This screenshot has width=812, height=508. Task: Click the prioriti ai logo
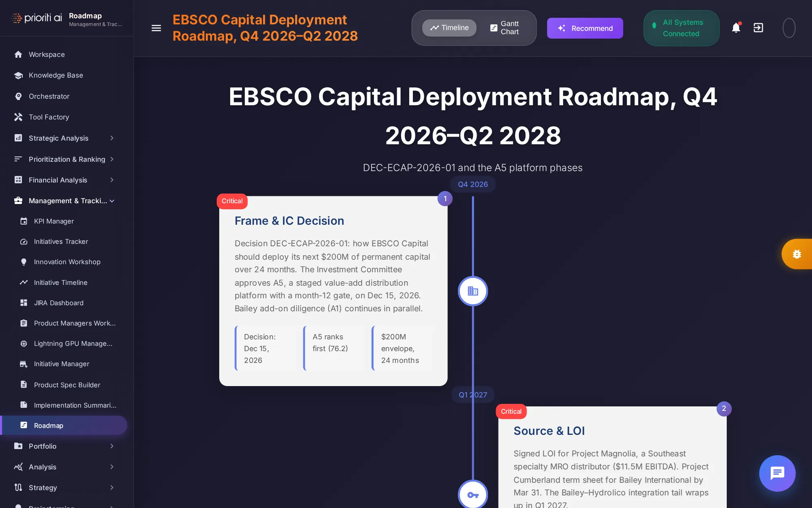click(x=37, y=18)
